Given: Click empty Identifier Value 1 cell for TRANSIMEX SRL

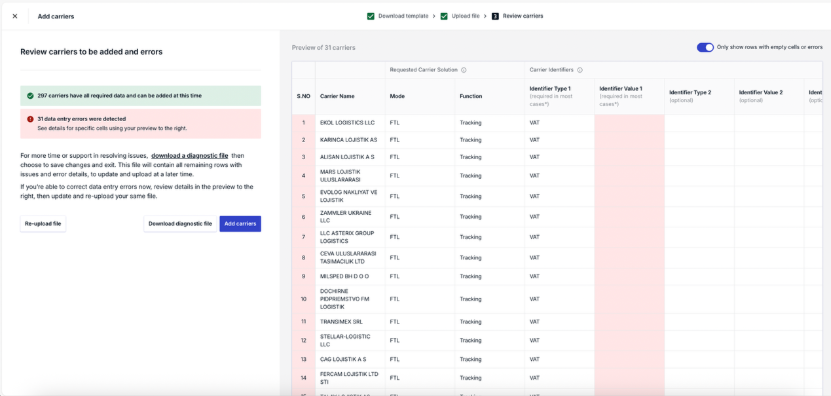Looking at the screenshot, I should tap(629, 322).
